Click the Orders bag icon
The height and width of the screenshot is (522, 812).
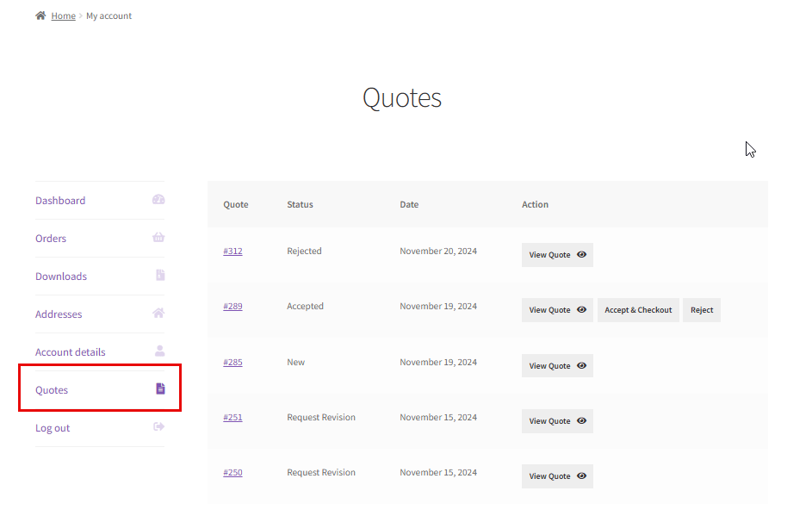(158, 237)
